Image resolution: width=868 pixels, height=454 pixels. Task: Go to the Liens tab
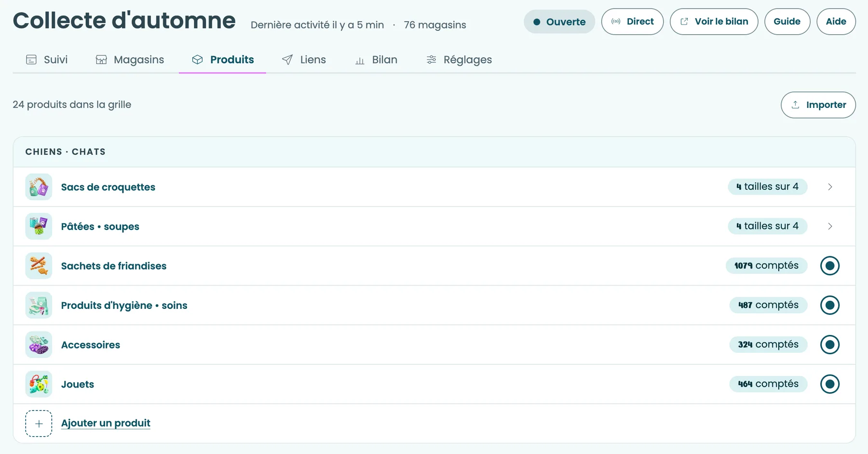(x=304, y=60)
